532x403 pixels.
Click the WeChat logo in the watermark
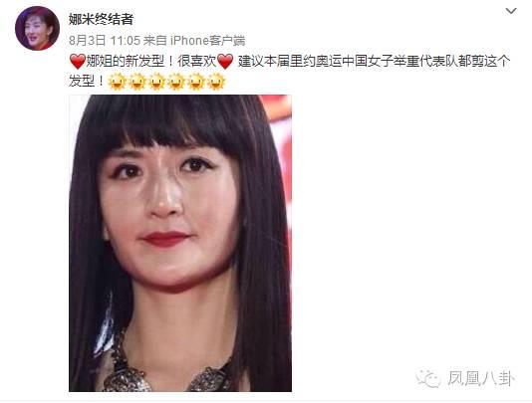coord(428,378)
